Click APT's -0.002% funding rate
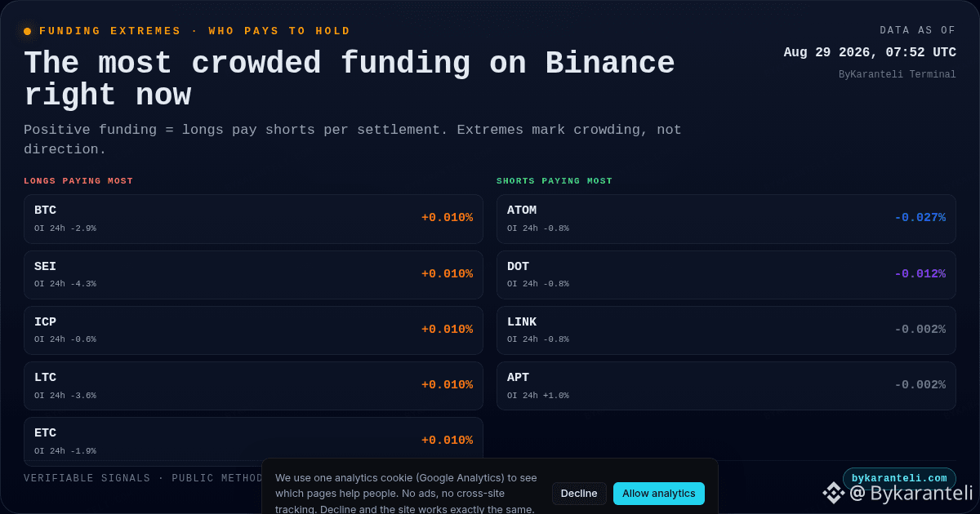Screen dimensions: 980x514 point(920,385)
